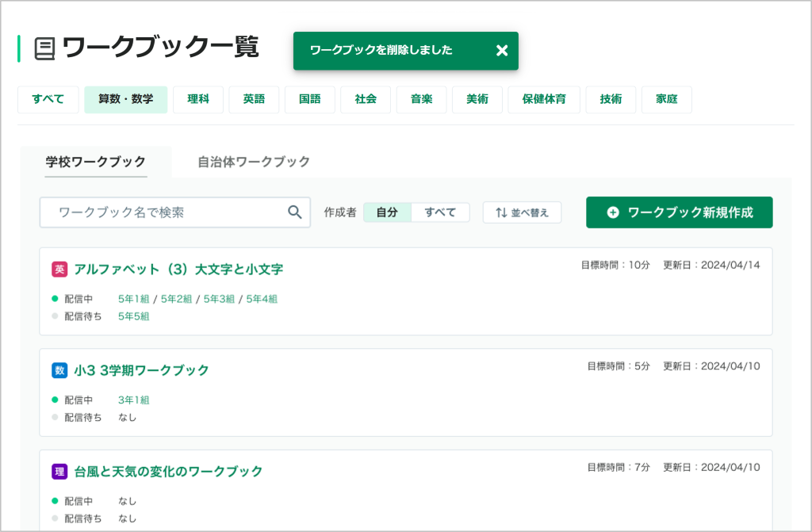The image size is (812, 532).
Task: Click class link 5年1組
Action: click(x=133, y=299)
